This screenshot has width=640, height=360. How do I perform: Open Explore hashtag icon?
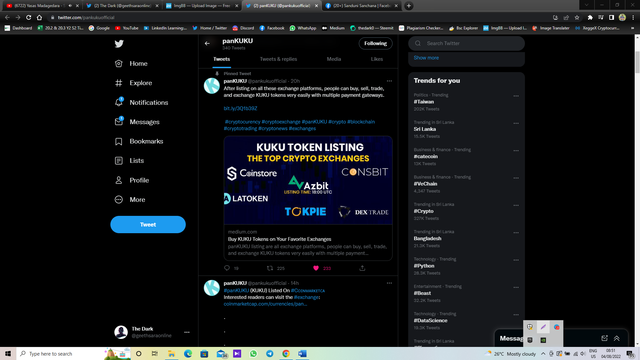118,83
